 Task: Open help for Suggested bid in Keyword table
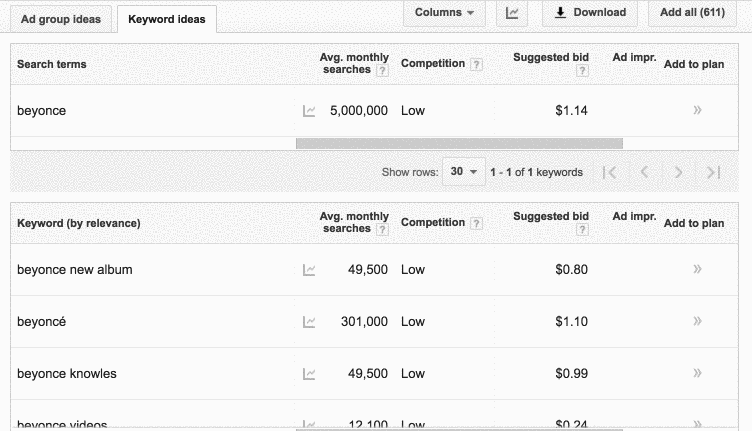click(582, 230)
